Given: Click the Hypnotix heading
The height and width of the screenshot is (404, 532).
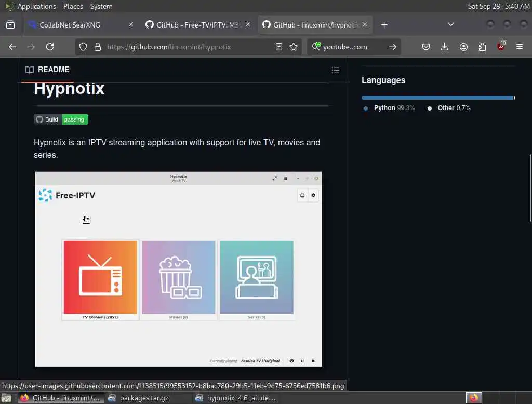Looking at the screenshot, I should tap(69, 89).
